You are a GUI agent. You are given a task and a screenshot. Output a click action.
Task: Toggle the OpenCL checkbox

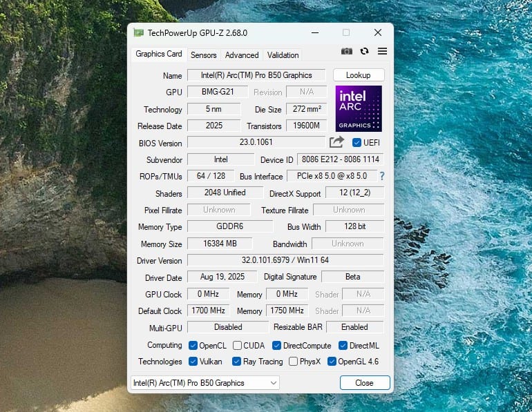193,345
